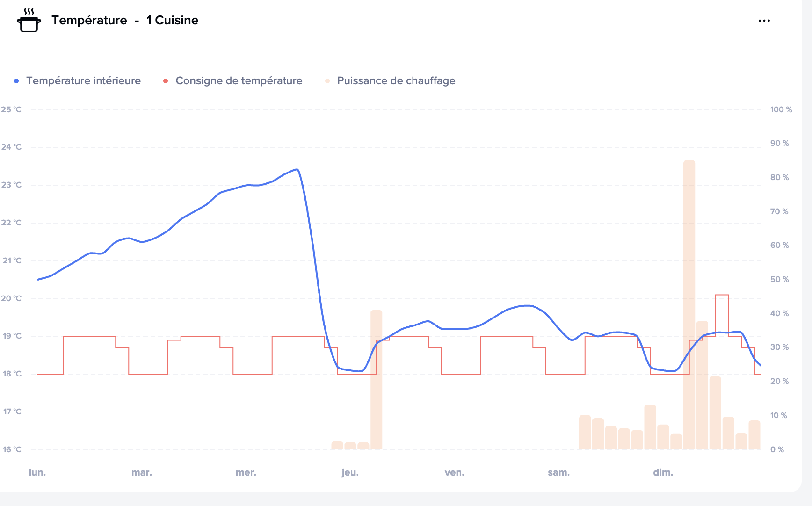The image size is (812, 506).
Task: Click the peak of the blue temperature curve
Action: pyautogui.click(x=297, y=170)
